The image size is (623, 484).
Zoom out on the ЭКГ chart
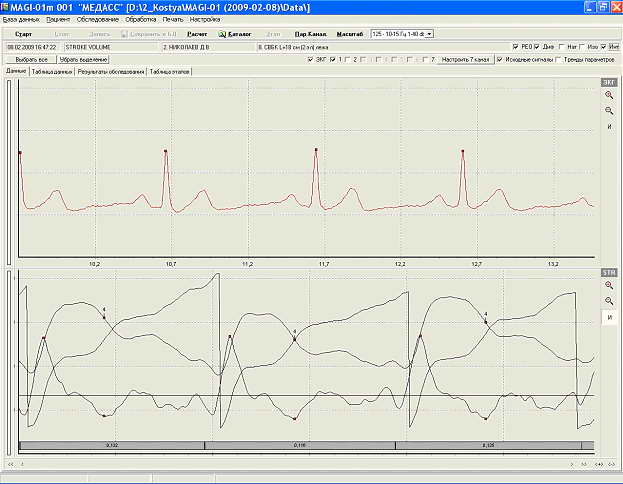coord(608,110)
